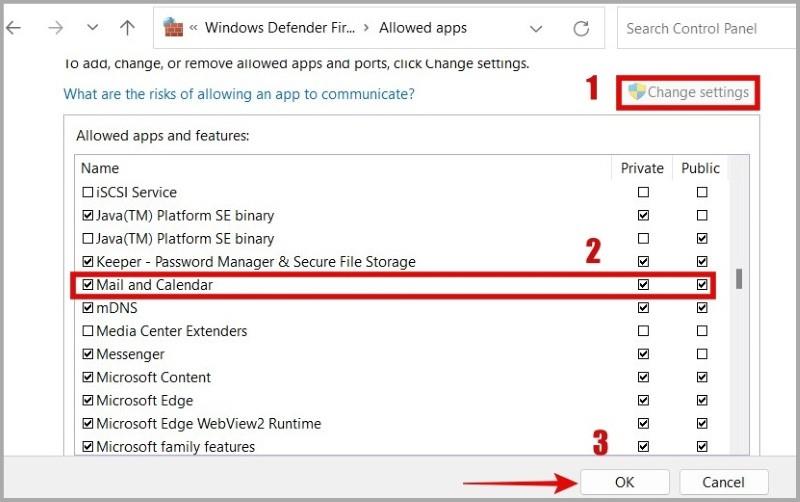Select the Microsoft Edge row text
The width and height of the screenshot is (800, 502).
click(x=145, y=401)
